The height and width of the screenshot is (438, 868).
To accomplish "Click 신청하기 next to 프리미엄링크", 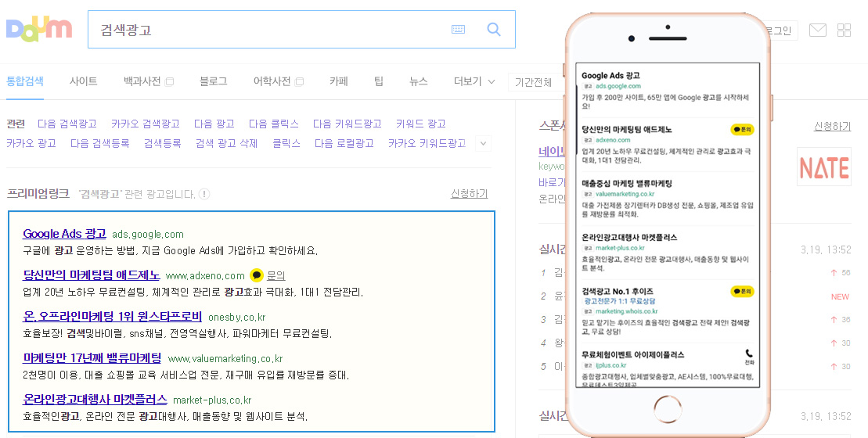I will (469, 193).
